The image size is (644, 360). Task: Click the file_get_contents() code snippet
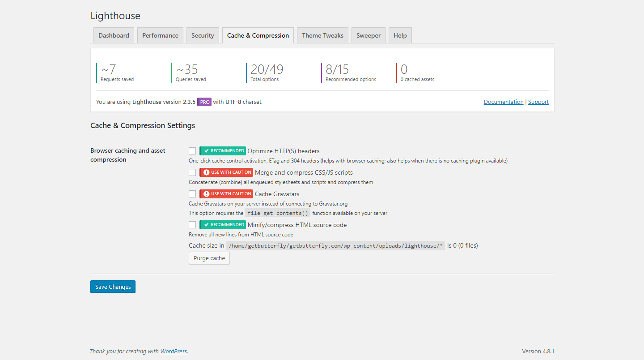278,213
